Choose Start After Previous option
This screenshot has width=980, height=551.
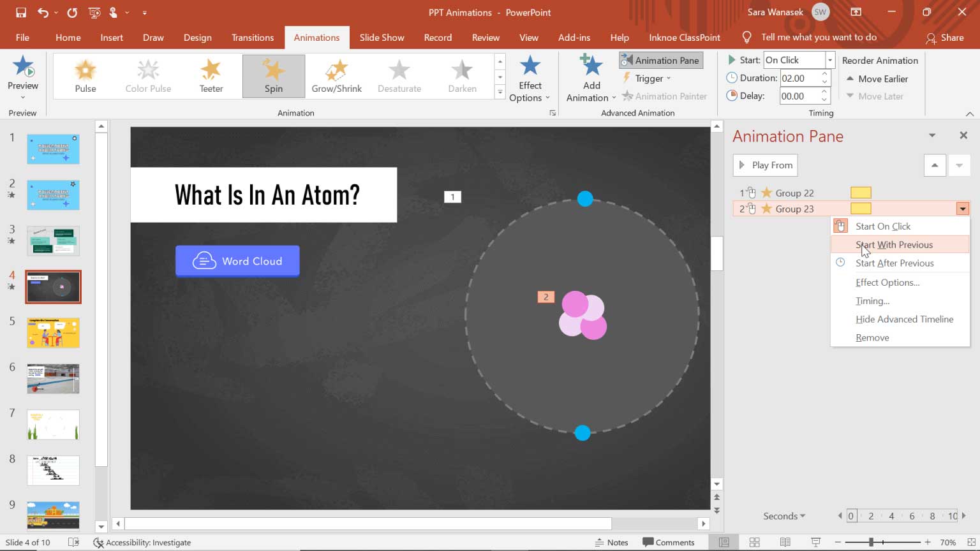[895, 263]
